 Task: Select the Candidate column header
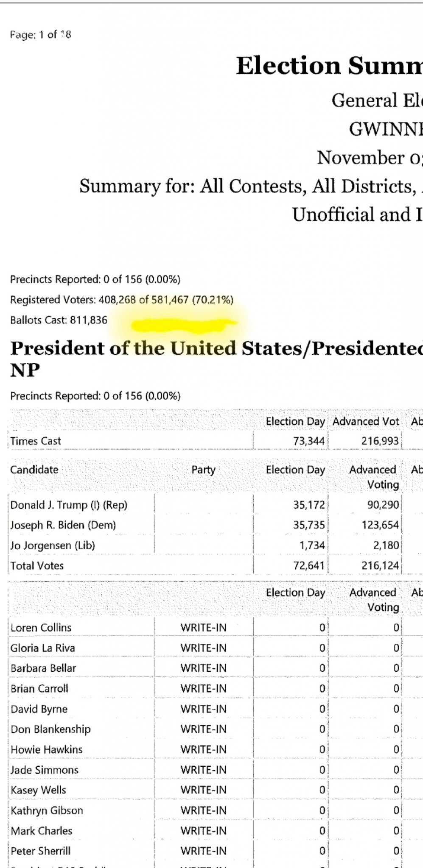tap(34, 470)
